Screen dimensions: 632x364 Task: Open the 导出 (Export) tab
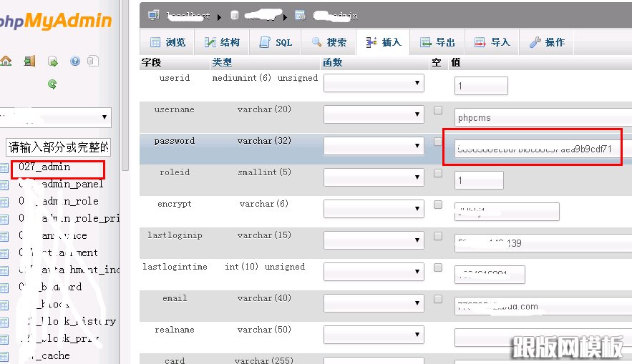(437, 42)
